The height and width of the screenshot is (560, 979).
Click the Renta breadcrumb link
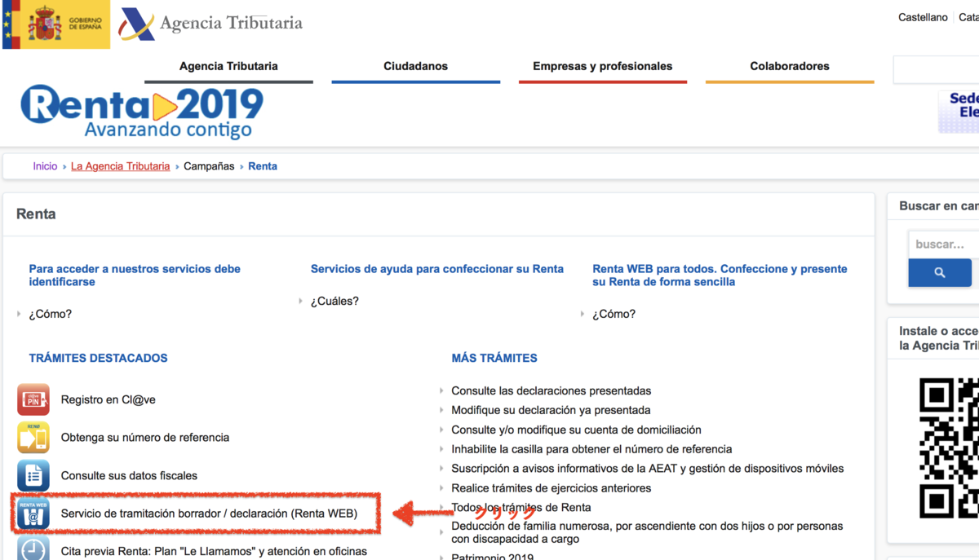click(263, 166)
